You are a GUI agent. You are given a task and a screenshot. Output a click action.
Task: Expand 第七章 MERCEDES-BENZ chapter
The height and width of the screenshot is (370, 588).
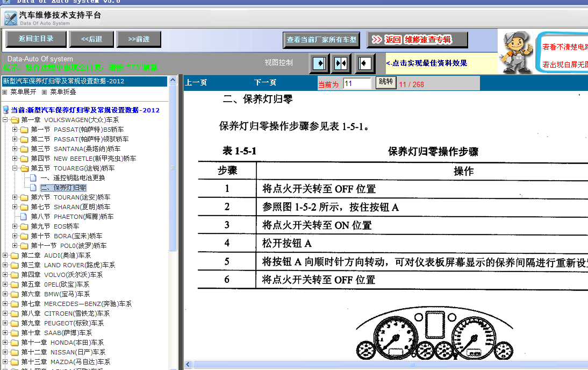(5, 303)
